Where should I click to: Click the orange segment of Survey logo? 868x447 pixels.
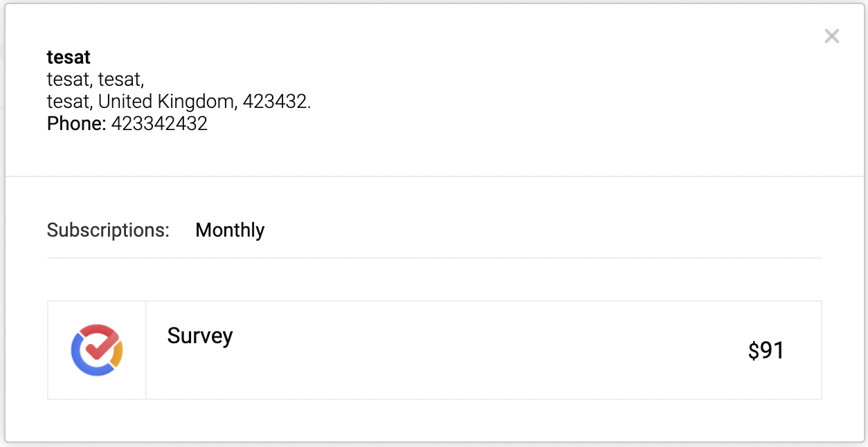click(117, 354)
